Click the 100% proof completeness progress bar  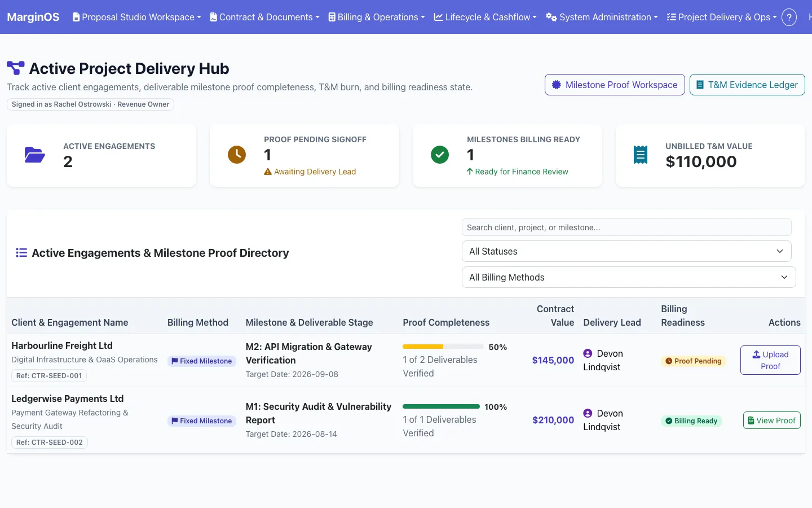click(x=441, y=406)
